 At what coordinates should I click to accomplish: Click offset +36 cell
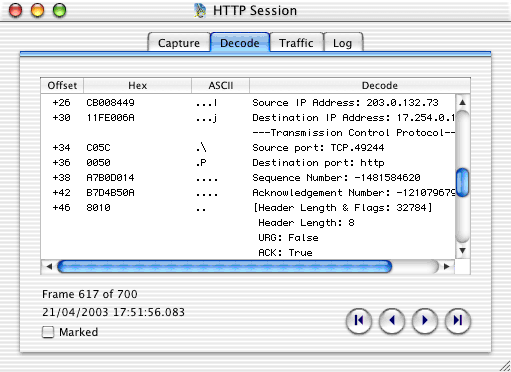click(x=61, y=163)
